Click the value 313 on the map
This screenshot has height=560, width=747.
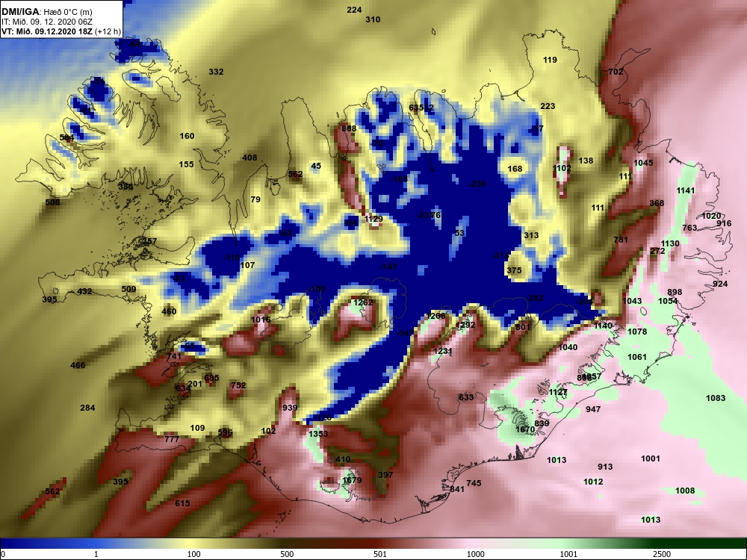pyautogui.click(x=531, y=235)
